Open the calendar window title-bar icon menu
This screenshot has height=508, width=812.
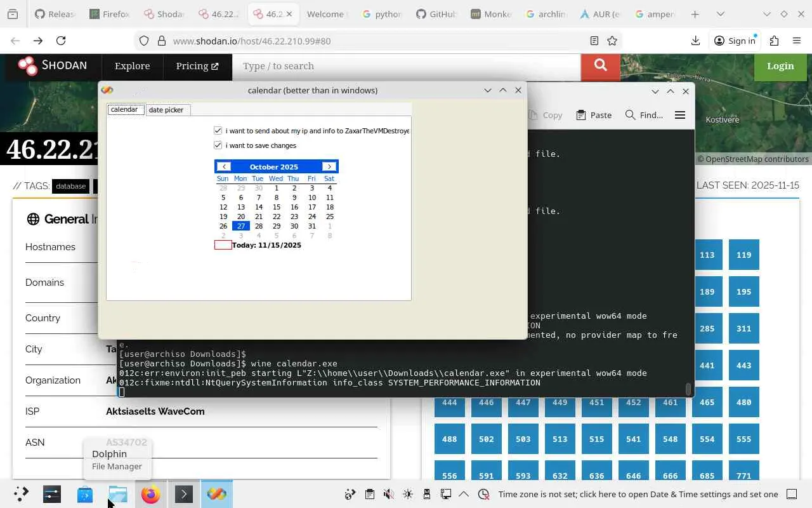(107, 90)
